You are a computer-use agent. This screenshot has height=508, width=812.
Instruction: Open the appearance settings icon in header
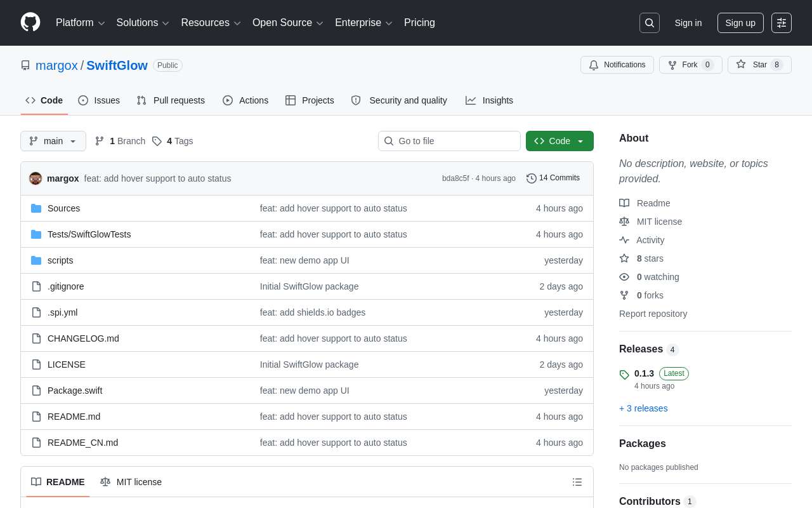782,23
